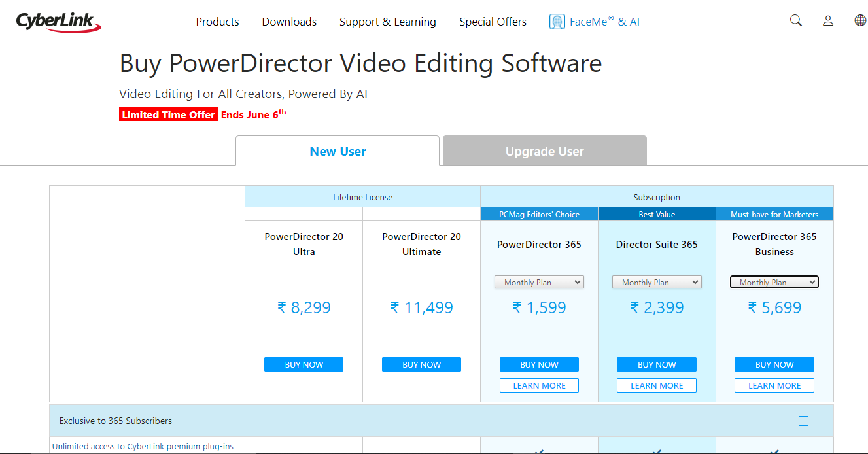Open the search icon
Viewport: 868px width, 454px height.
tap(796, 21)
